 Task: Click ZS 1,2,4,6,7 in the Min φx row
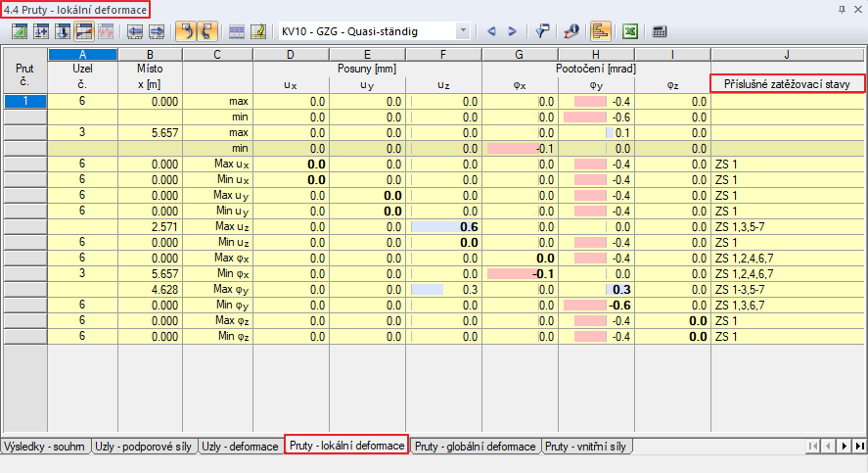[x=787, y=274]
